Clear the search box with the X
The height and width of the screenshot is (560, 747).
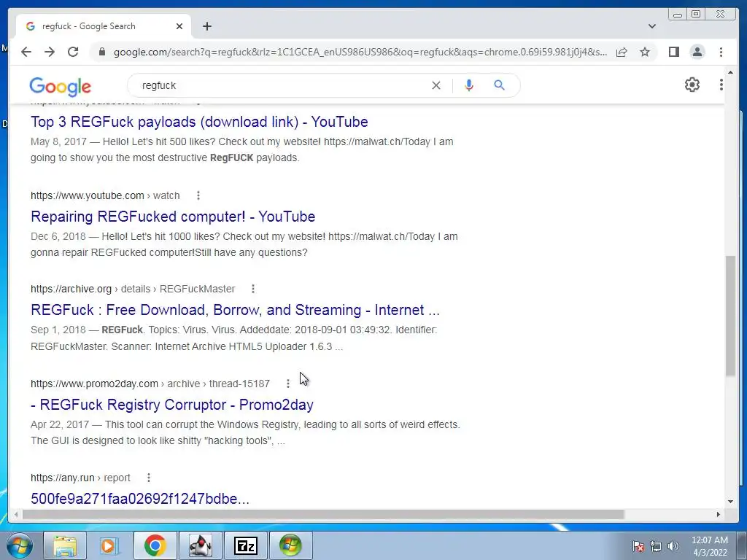(x=436, y=85)
